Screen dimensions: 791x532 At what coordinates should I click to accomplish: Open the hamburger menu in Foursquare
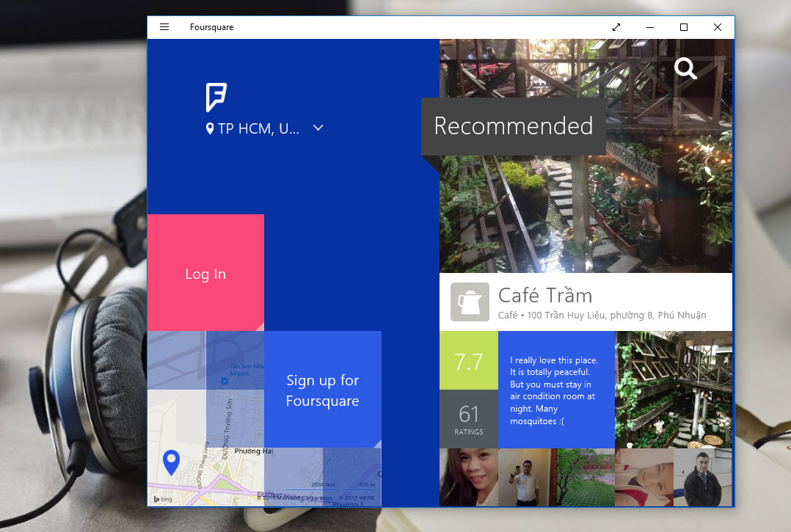(164, 27)
